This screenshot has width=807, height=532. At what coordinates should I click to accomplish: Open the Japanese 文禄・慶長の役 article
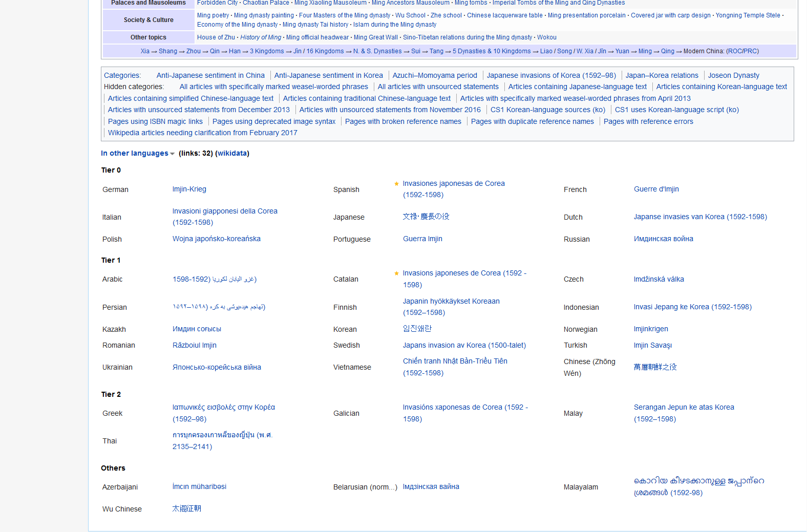pyautogui.click(x=426, y=217)
